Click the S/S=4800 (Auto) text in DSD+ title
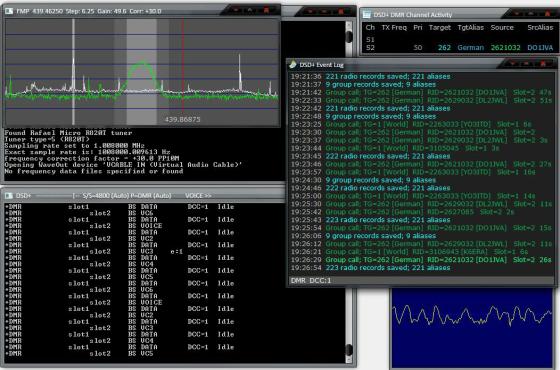The width and height of the screenshot is (560, 370). 105,196
